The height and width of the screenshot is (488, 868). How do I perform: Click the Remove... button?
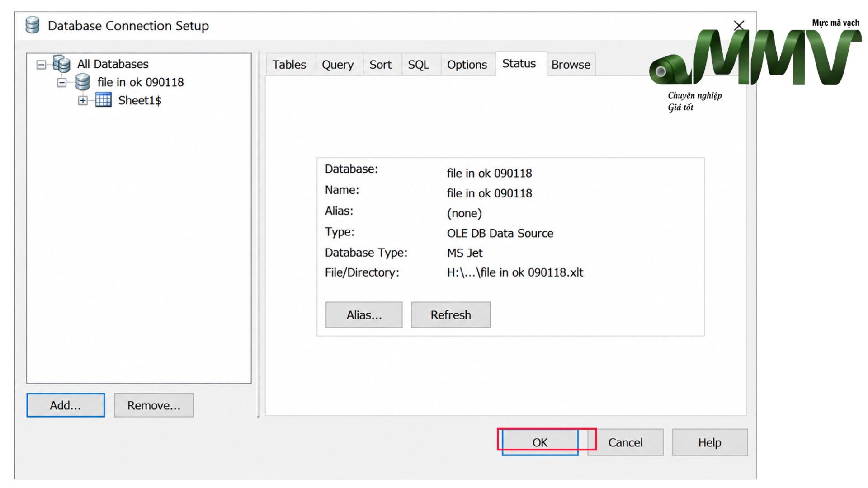pos(154,405)
